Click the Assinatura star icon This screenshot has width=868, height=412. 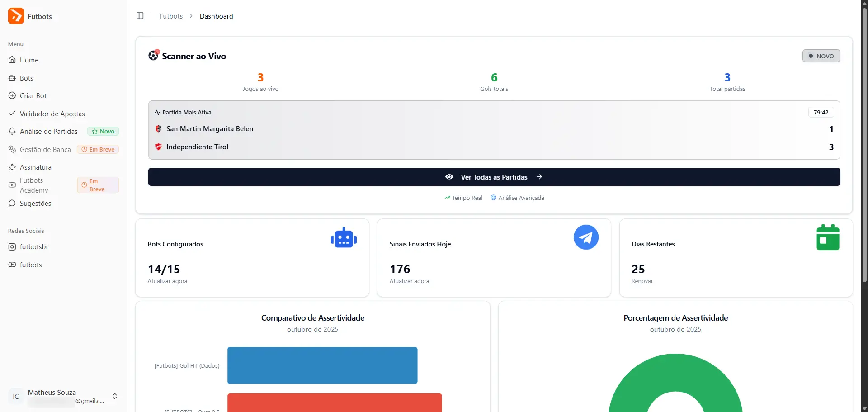pyautogui.click(x=12, y=167)
